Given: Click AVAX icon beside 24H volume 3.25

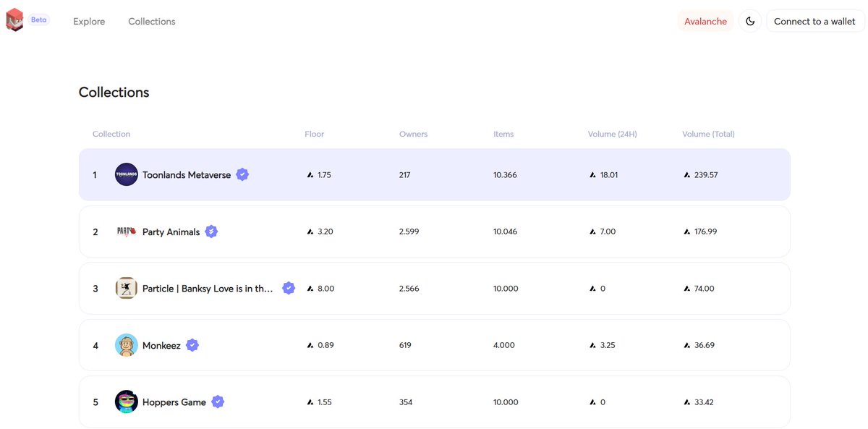Looking at the screenshot, I should 593,345.
